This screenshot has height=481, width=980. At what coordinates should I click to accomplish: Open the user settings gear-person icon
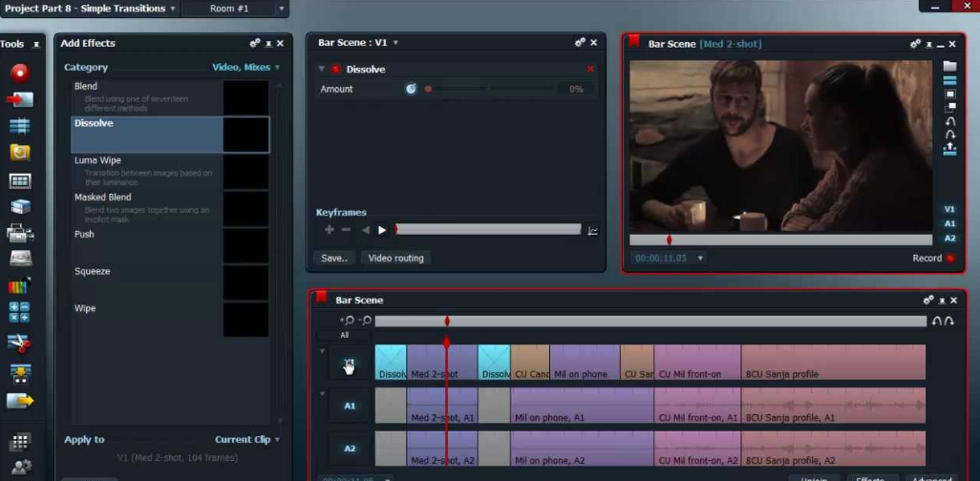tap(21, 468)
